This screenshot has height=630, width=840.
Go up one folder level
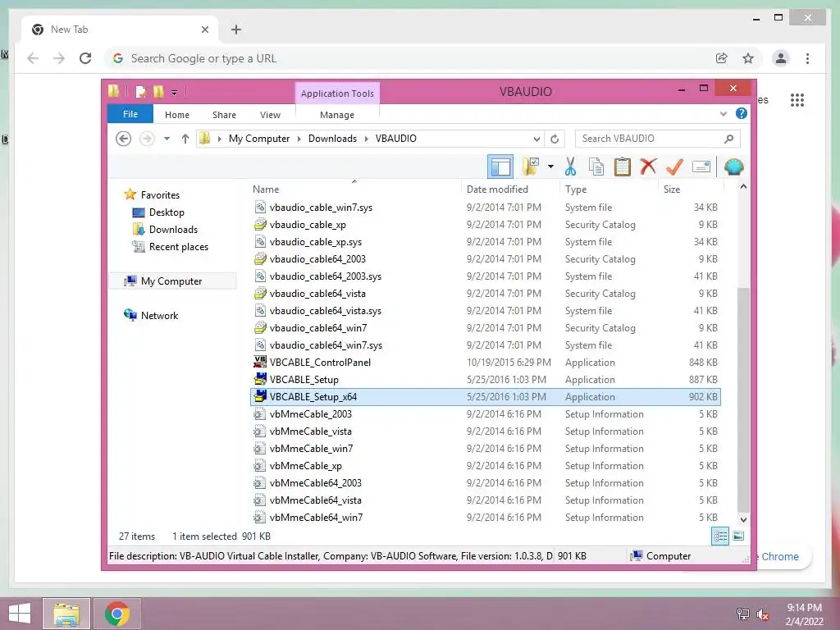185,139
